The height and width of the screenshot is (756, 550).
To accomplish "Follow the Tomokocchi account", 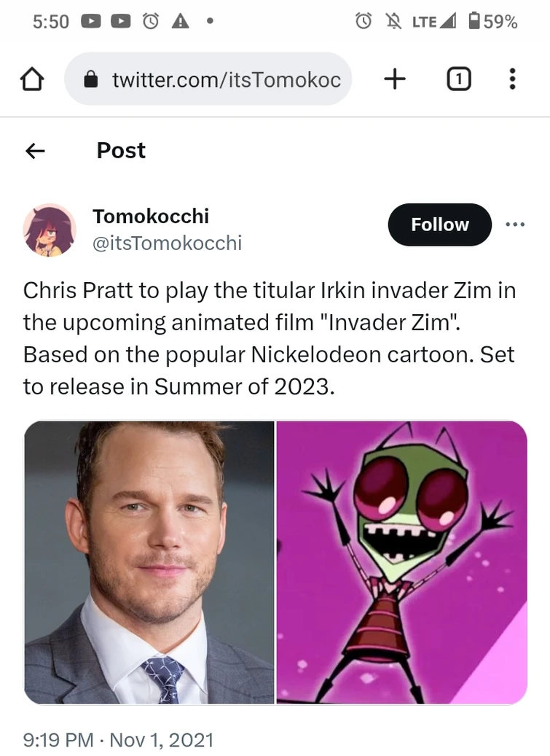I will (x=439, y=225).
